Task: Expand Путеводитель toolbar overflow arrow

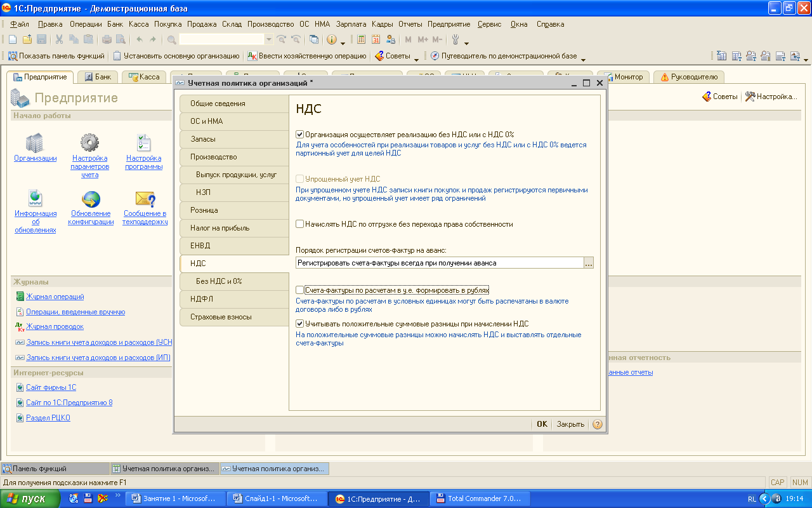Action: point(583,58)
